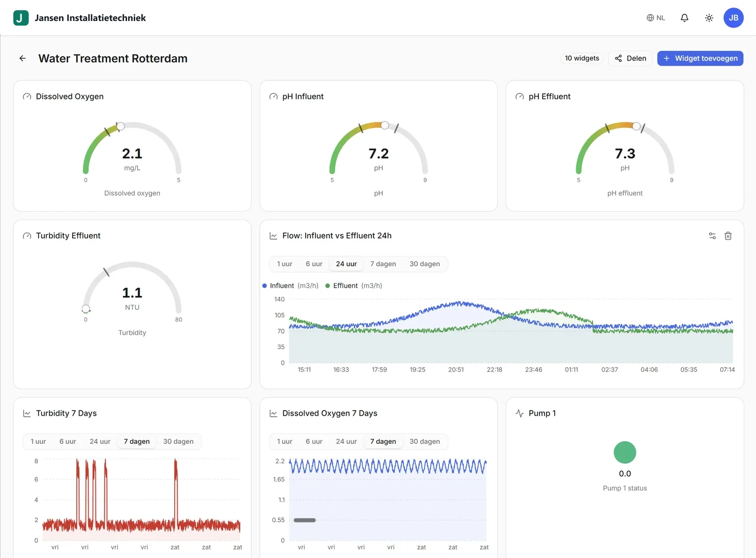
Task: Click the pulse icon beside Pump 1
Action: (x=519, y=414)
